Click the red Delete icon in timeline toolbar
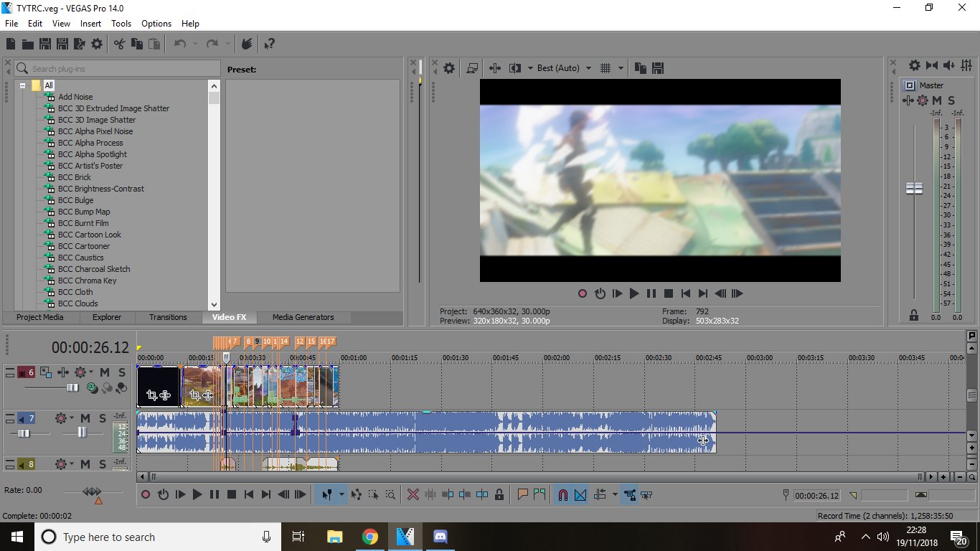Screen dimensions: 980x551 413,494
